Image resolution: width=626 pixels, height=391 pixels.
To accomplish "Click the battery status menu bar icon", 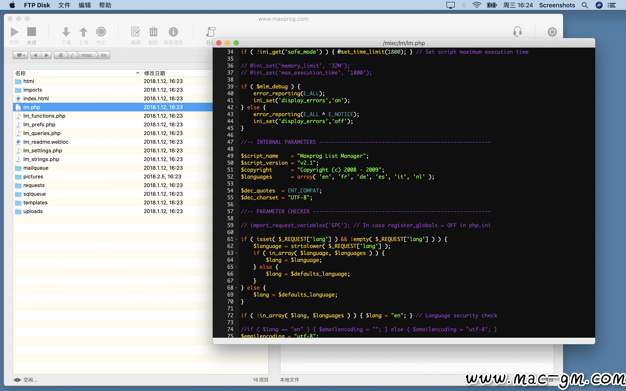I will (491, 5).
